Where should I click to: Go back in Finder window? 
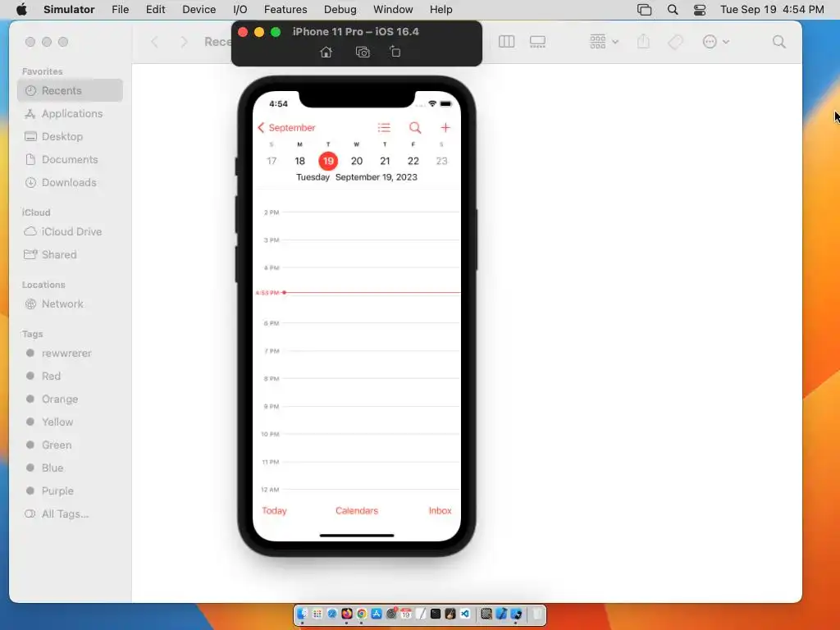(x=154, y=42)
